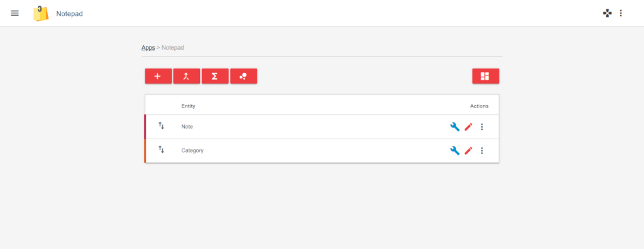Click the sigma summation toolbar button
This screenshot has height=249, width=644.
click(x=215, y=76)
